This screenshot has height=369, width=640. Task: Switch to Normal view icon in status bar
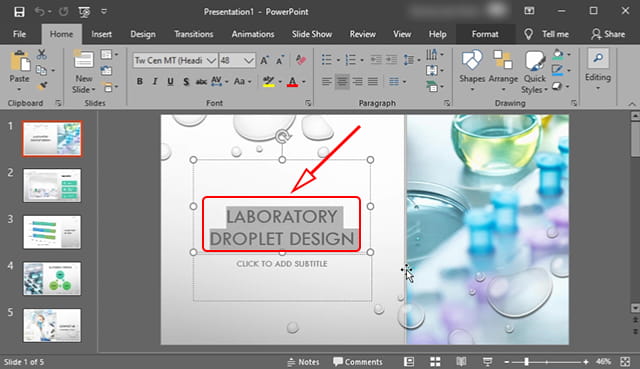(x=409, y=362)
